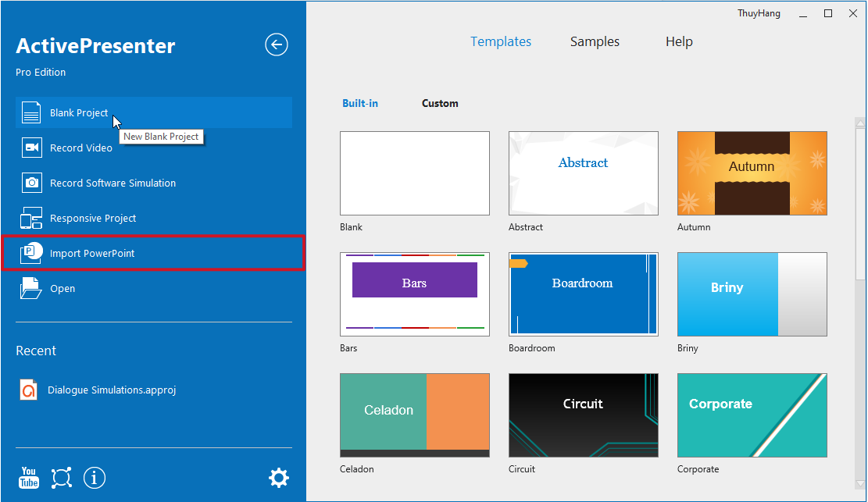Select the Custom templates tab
The height and width of the screenshot is (502, 868).
tap(440, 103)
